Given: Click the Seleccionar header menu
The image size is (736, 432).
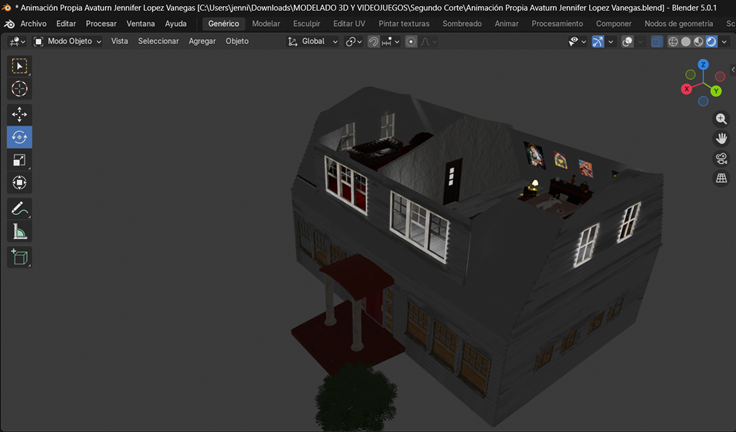Looking at the screenshot, I should click(x=158, y=42).
